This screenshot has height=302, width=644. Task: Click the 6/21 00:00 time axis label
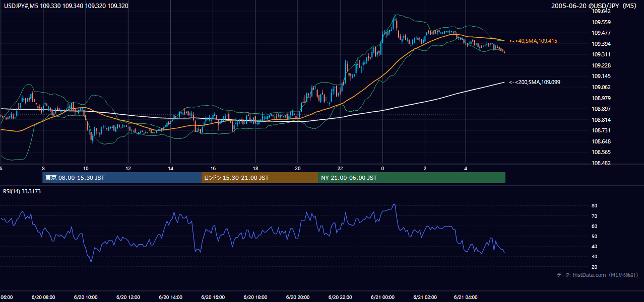point(382,297)
